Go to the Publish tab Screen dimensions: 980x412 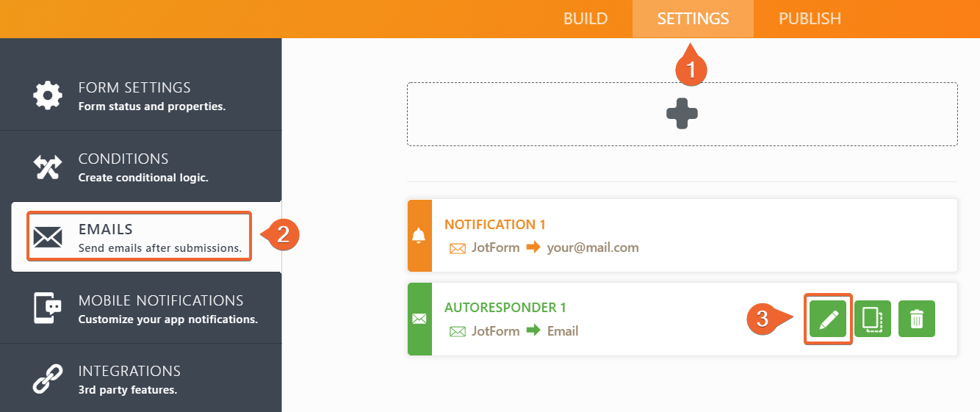coord(810,19)
